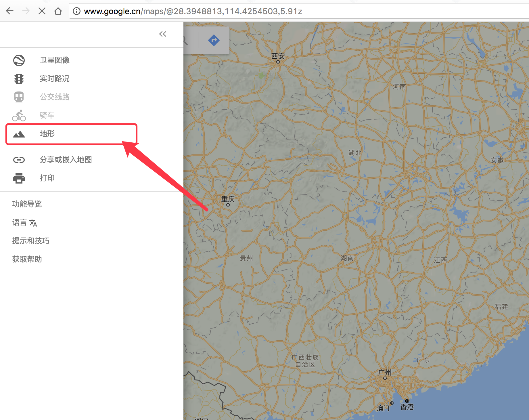
Task: Click 广东 province label
Action: coord(423,360)
